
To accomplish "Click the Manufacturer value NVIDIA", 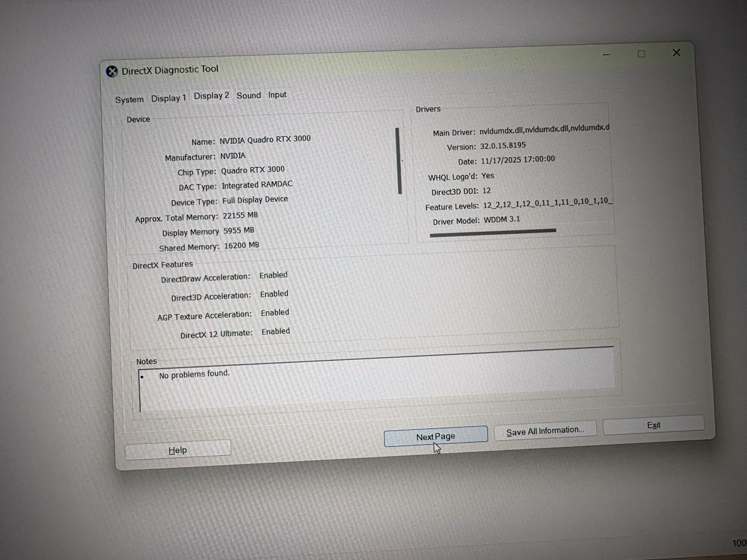I will pos(233,156).
